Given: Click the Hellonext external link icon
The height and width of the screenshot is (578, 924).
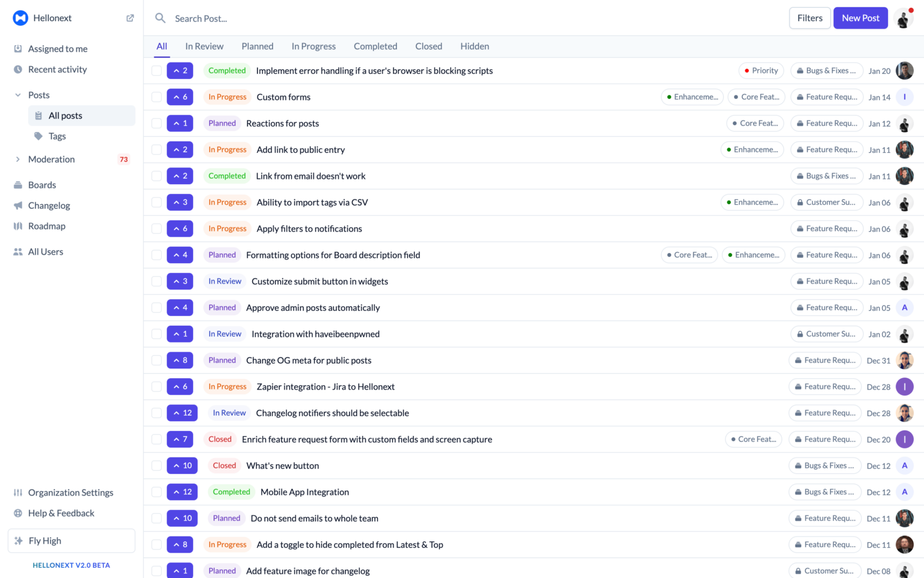Looking at the screenshot, I should pos(129,18).
